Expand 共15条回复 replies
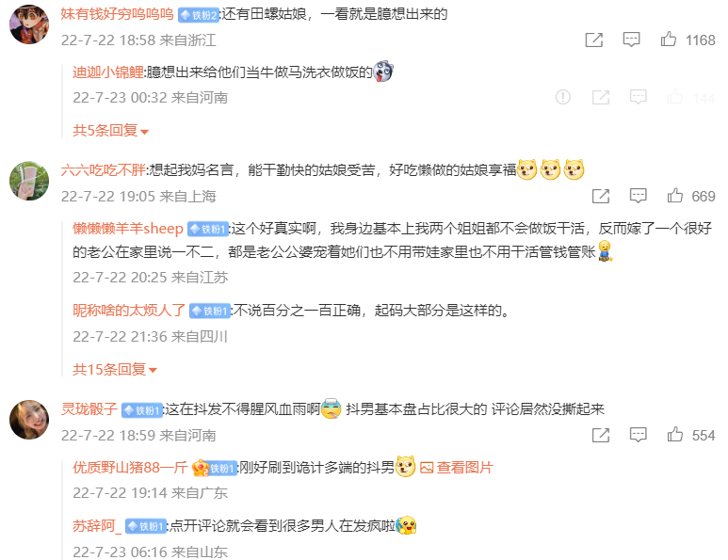This screenshot has height=560, width=728. [115, 369]
